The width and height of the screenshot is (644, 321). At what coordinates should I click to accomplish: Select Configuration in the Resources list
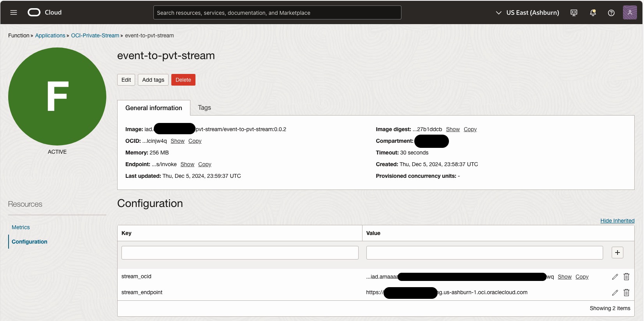coord(30,242)
